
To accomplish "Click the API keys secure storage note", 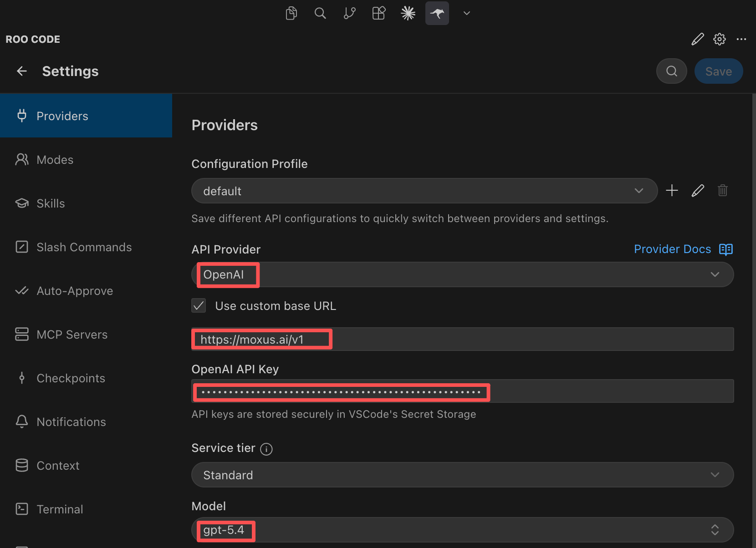I will coord(334,414).
